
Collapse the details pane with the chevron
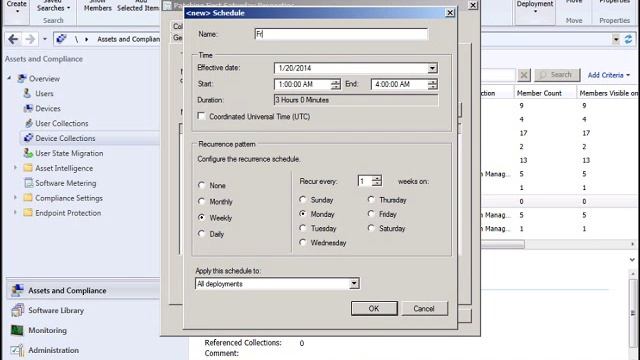point(632,260)
